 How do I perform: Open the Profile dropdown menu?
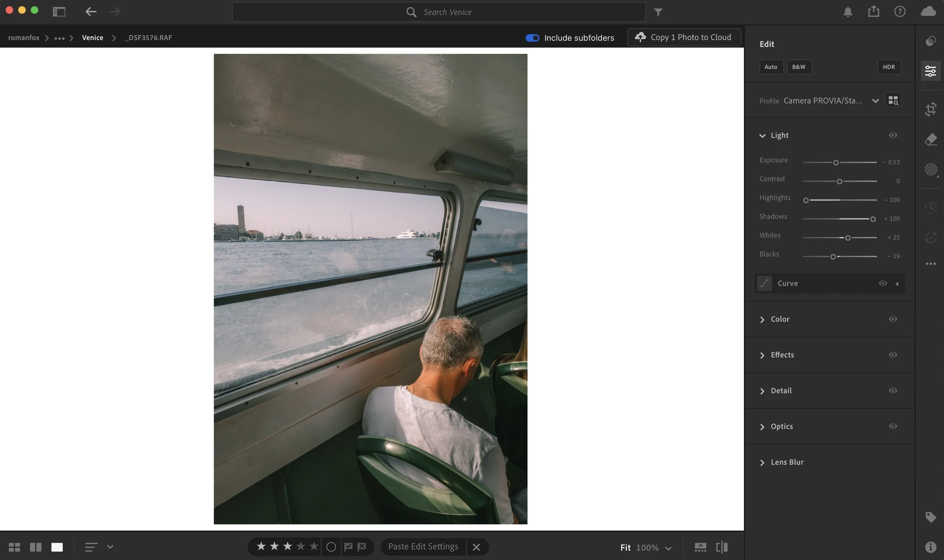click(875, 101)
